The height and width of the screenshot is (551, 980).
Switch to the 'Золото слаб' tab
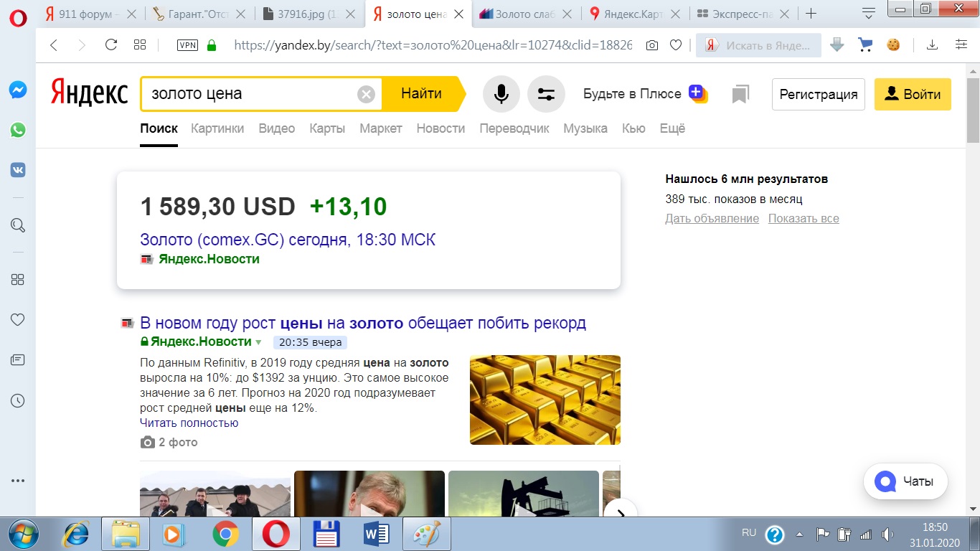click(x=527, y=14)
